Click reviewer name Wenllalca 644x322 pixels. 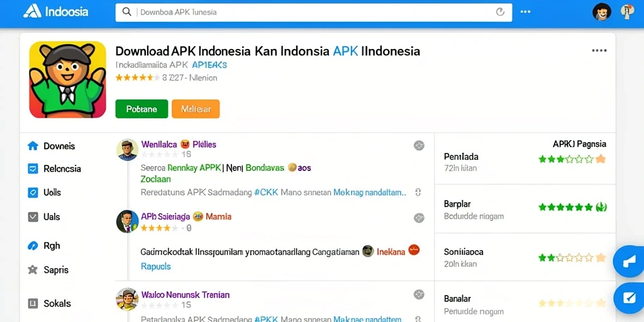(159, 144)
